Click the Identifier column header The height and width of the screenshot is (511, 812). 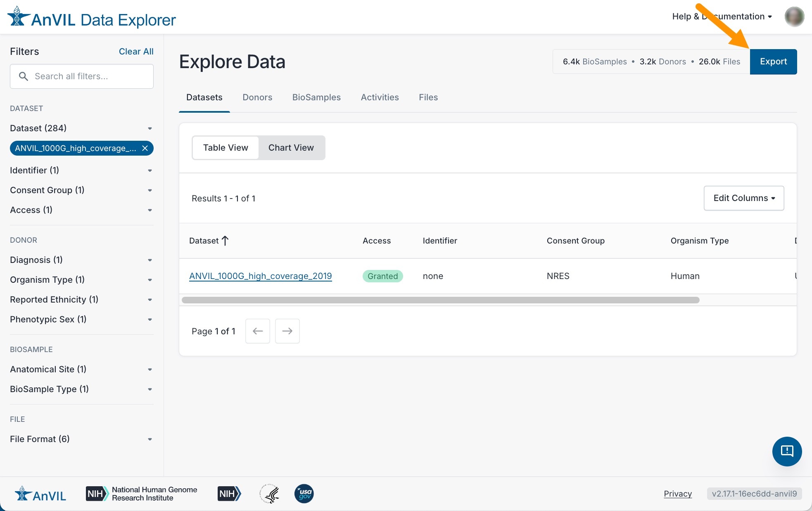tap(440, 241)
